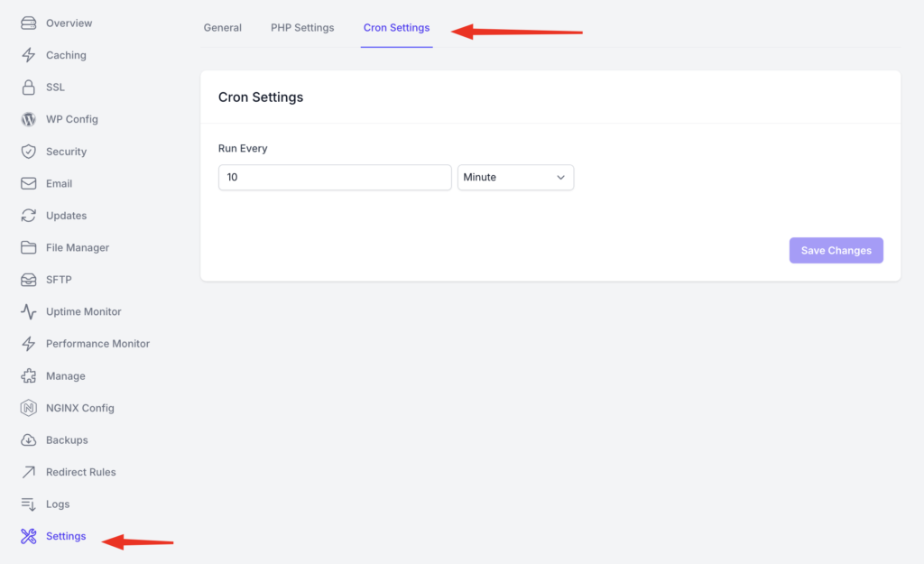
Task: Expand the Minute interval unit dropdown
Action: 515,178
